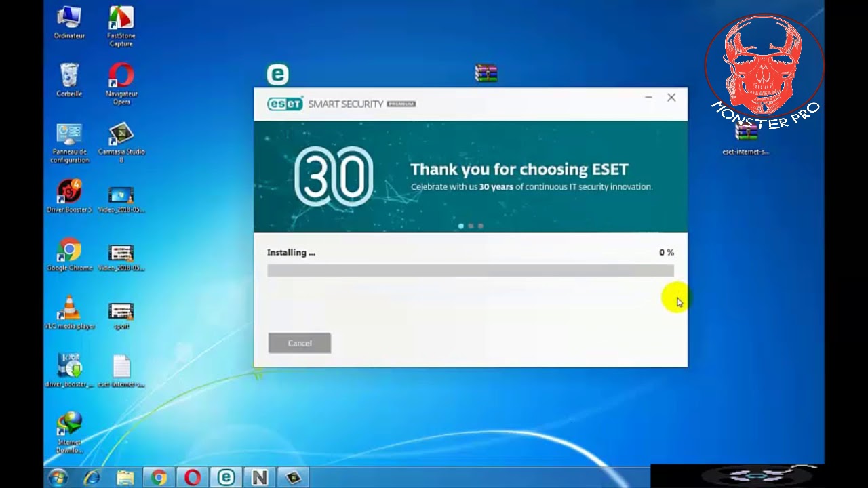Click the 30 years anniversary graphic
This screenshot has height=488, width=868.
point(334,176)
